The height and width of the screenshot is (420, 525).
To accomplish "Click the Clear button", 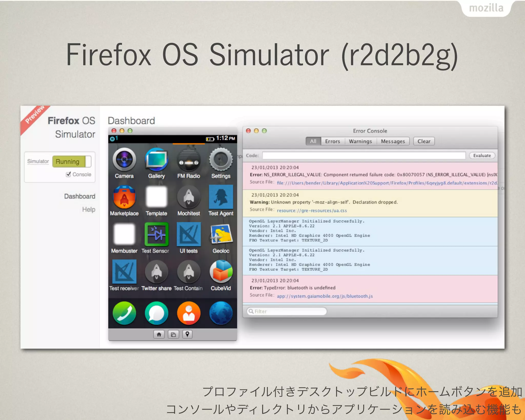I will [424, 141].
